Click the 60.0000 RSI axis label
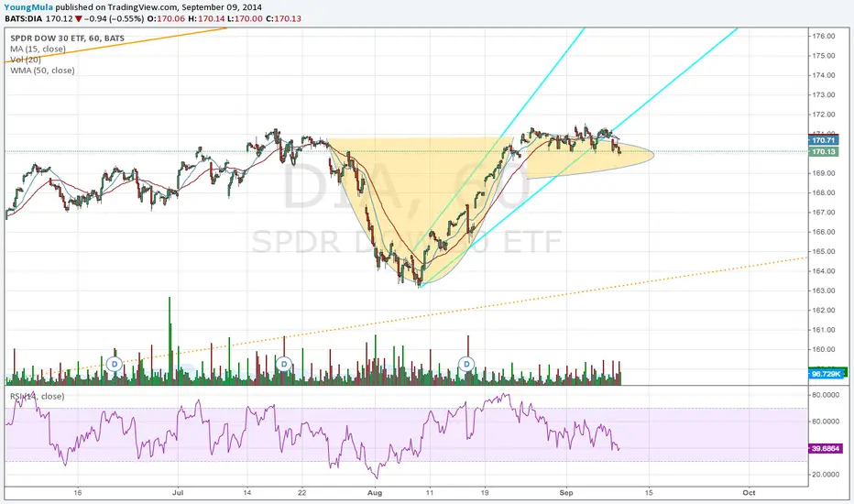Screen dimensions: 854x504 [825, 422]
